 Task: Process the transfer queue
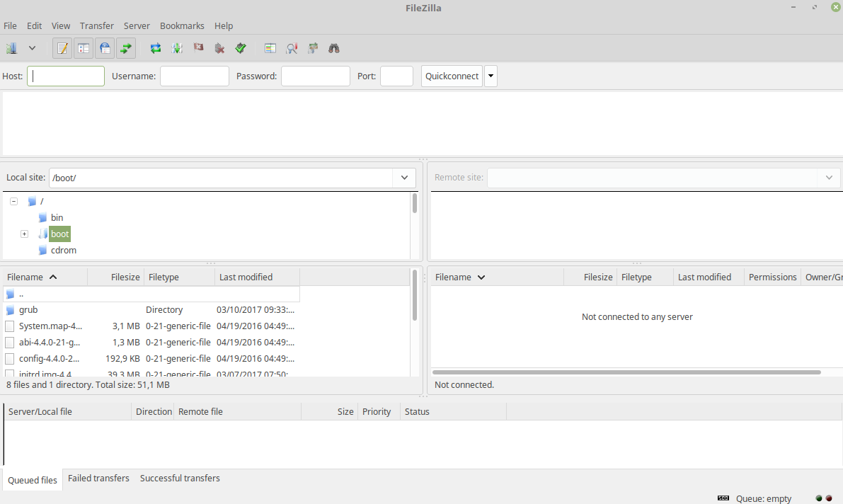[x=178, y=48]
